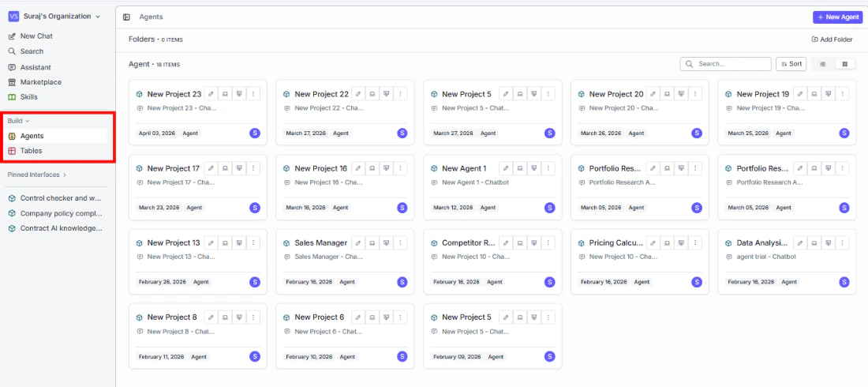Click into the agents Search field

click(725, 64)
